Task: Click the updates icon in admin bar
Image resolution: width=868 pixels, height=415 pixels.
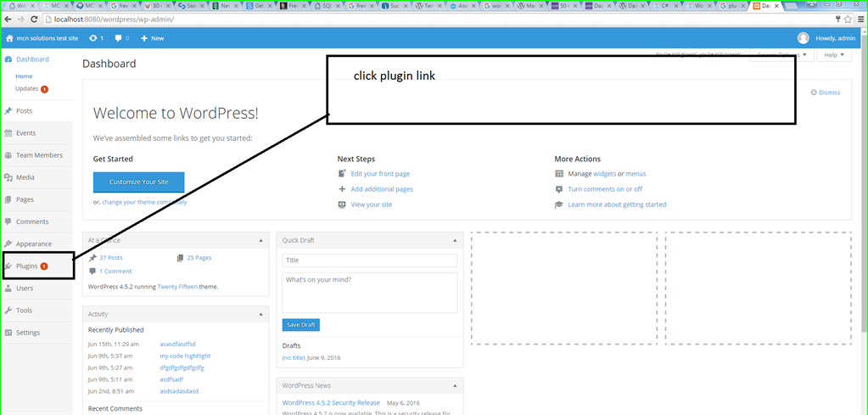Action: (93, 38)
